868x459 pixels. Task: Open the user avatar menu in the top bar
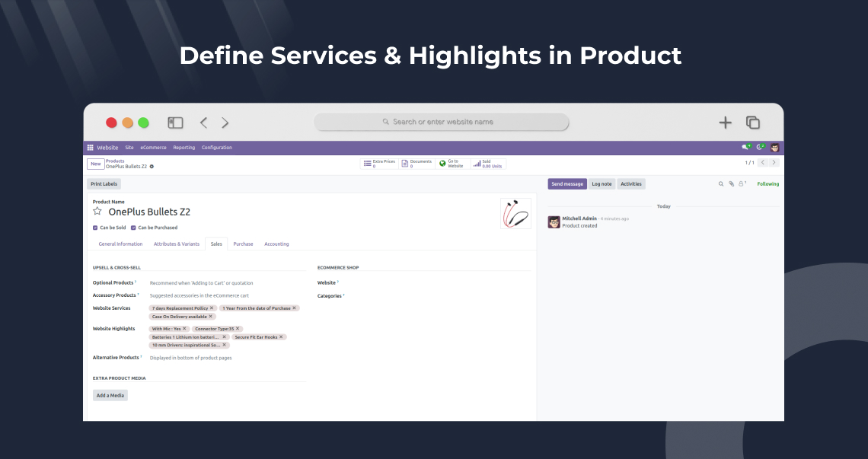pos(775,148)
